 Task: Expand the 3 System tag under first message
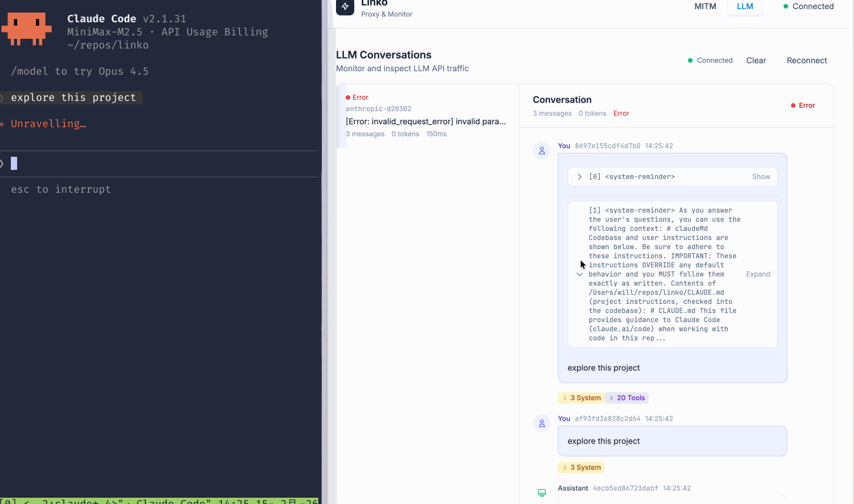[x=581, y=398]
